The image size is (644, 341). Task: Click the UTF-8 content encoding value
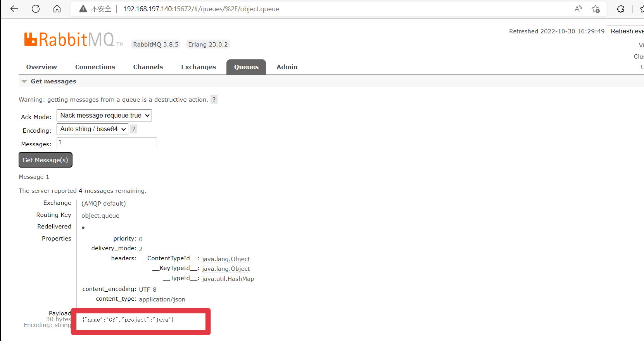click(148, 289)
